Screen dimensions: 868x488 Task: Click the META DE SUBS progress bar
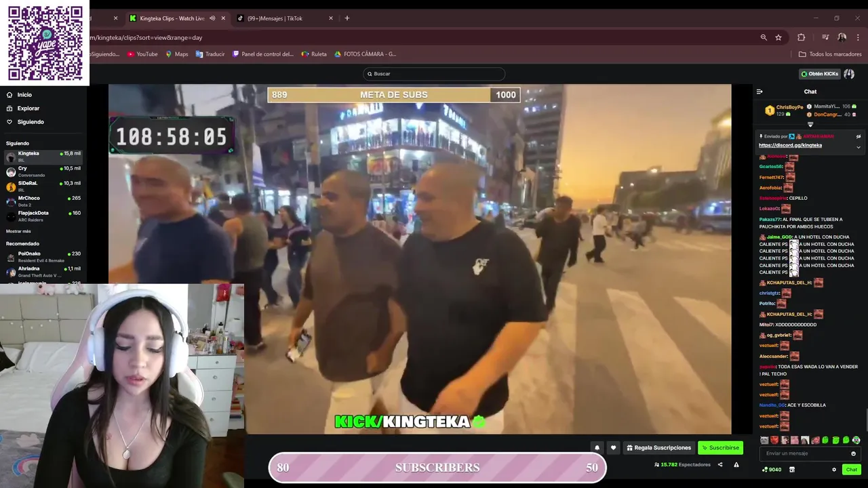tap(394, 95)
